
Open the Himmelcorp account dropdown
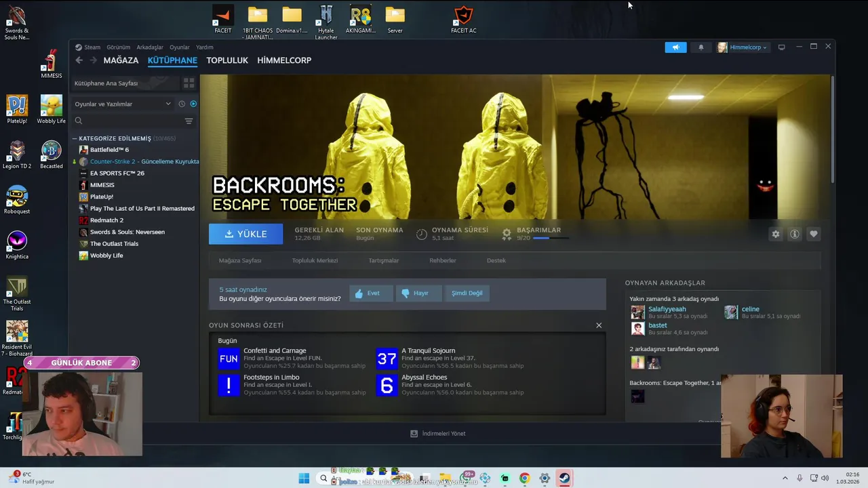[x=743, y=47]
